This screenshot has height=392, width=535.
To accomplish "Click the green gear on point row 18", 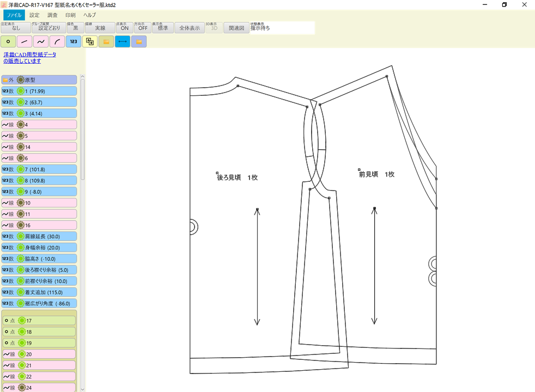I will click(22, 332).
